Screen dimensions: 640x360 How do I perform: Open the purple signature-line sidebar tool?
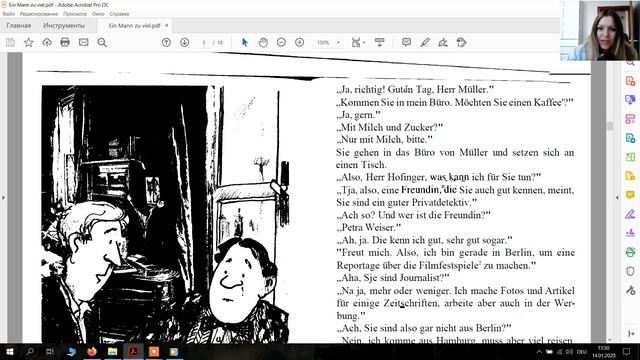click(630, 233)
